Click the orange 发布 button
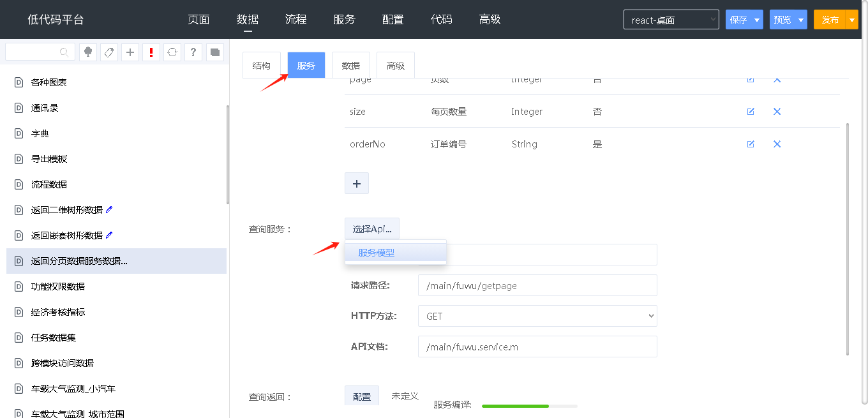 [x=830, y=20]
